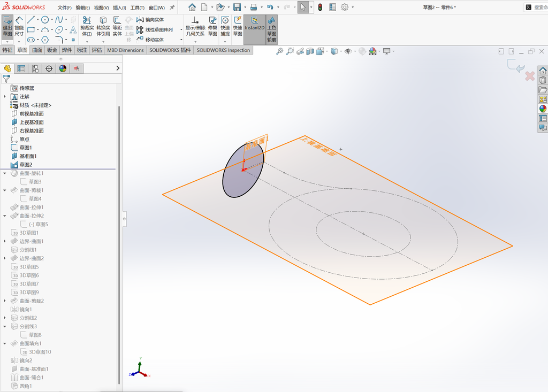This screenshot has height=392, width=548.
Task: Toggle Instant2D mode
Action: coord(254,29)
